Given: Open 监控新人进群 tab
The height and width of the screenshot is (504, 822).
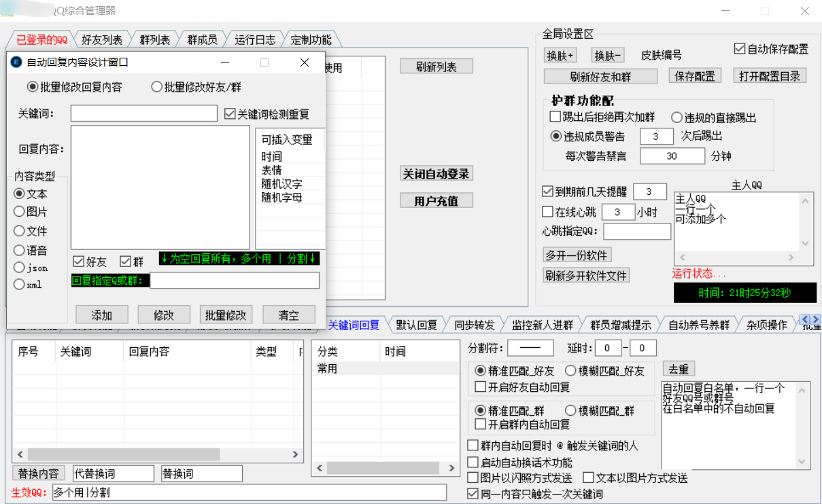Looking at the screenshot, I should [x=542, y=325].
